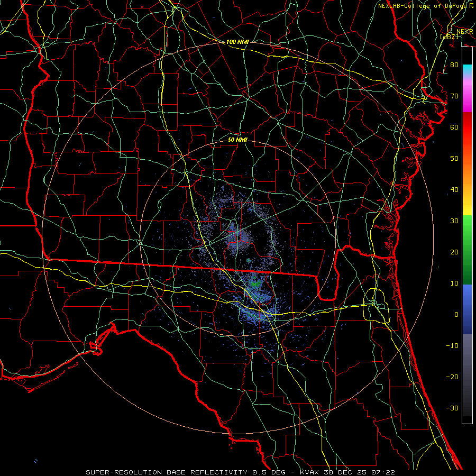Click the cyan segment of the reflectivity color bar
Image resolution: width=476 pixels, height=476 pixels.
(467, 70)
